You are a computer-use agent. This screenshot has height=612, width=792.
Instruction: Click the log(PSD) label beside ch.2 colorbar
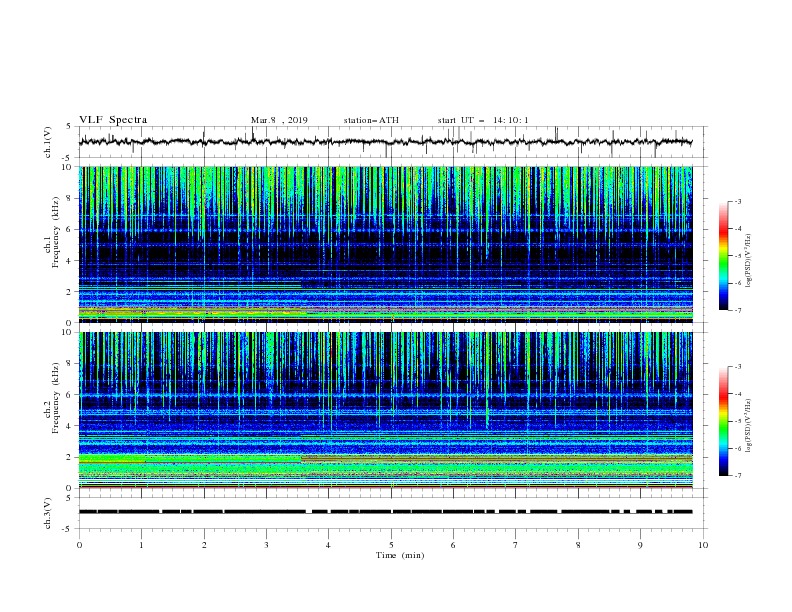point(749,425)
